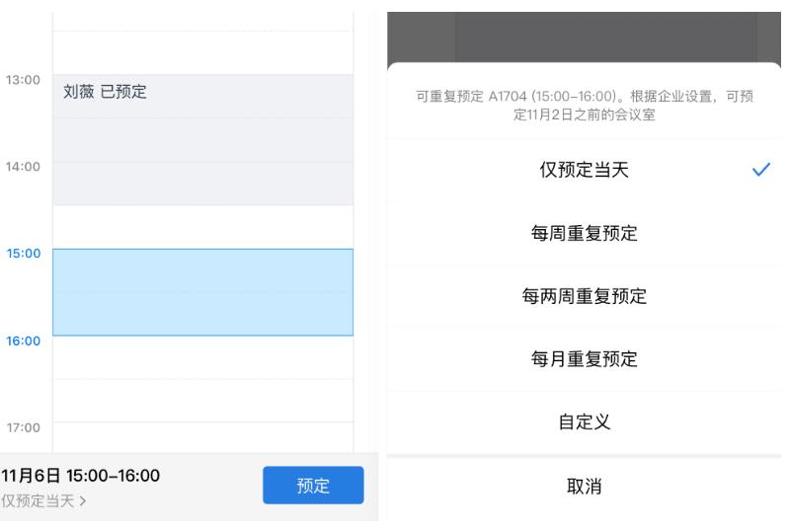Expand the 仅预定当天 repeat option at bottom

pyautogui.click(x=43, y=501)
